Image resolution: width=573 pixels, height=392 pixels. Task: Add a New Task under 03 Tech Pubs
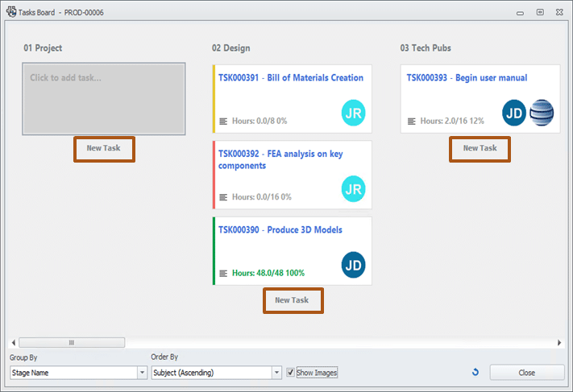(x=480, y=149)
